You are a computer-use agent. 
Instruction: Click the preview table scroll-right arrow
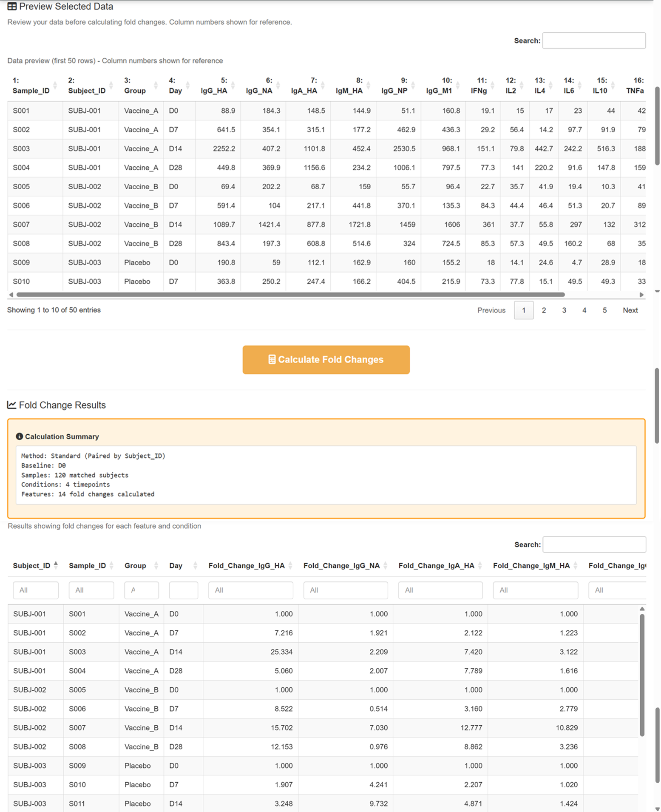point(641,294)
